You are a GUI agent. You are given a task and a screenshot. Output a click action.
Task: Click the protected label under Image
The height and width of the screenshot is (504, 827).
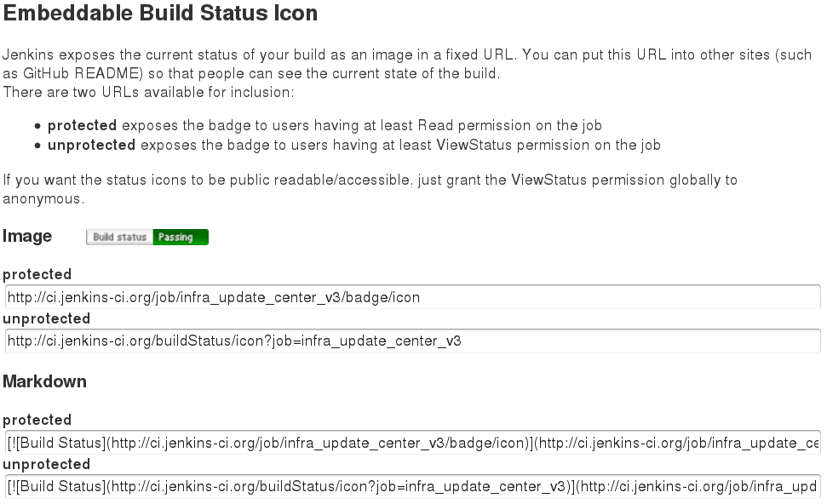point(37,274)
